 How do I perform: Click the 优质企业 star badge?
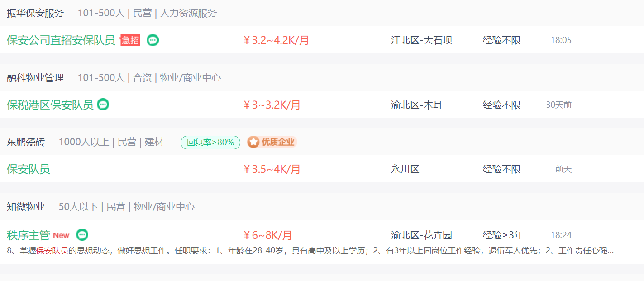[x=272, y=142]
